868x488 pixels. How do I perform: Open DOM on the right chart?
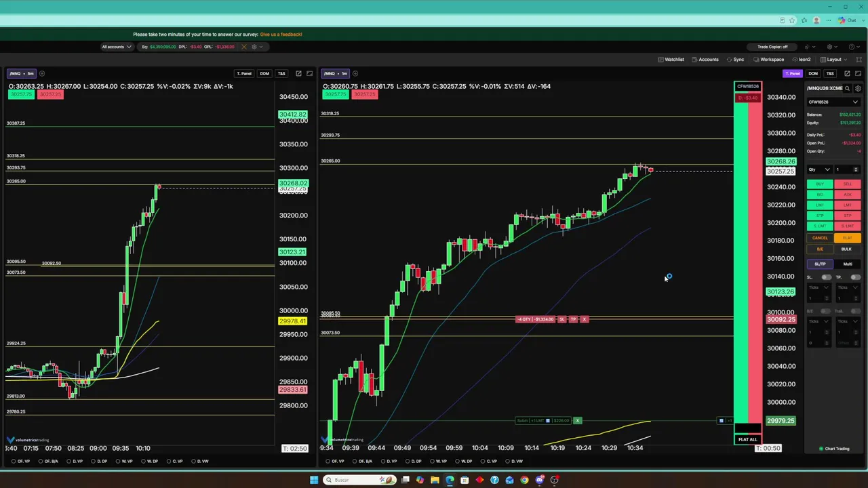813,73
